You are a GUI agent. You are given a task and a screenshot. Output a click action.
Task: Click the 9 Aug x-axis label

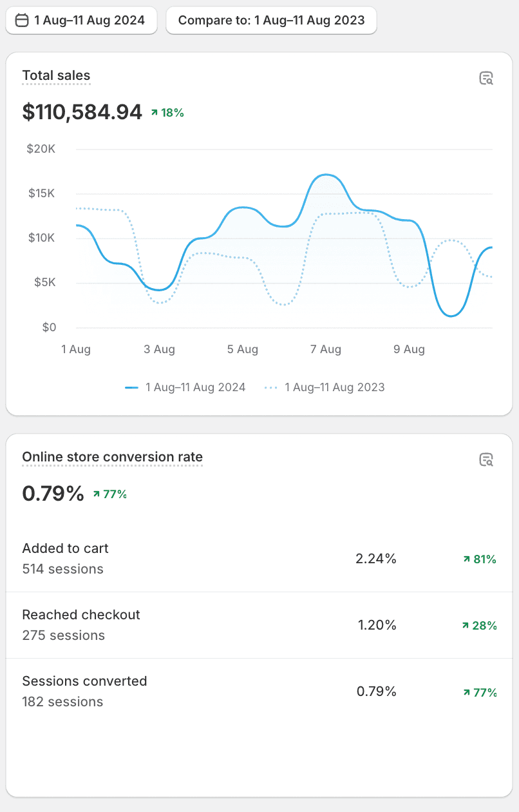tap(410, 349)
